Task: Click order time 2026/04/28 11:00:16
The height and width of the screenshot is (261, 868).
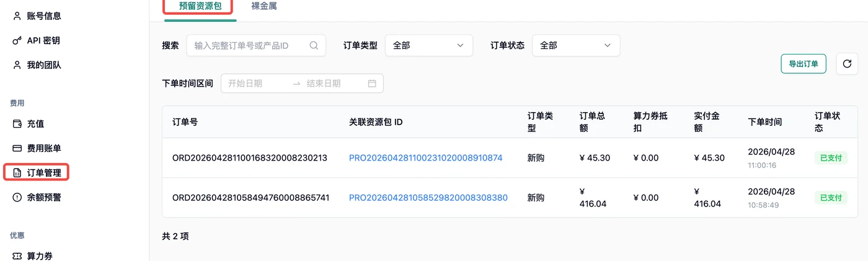Action: (771, 158)
